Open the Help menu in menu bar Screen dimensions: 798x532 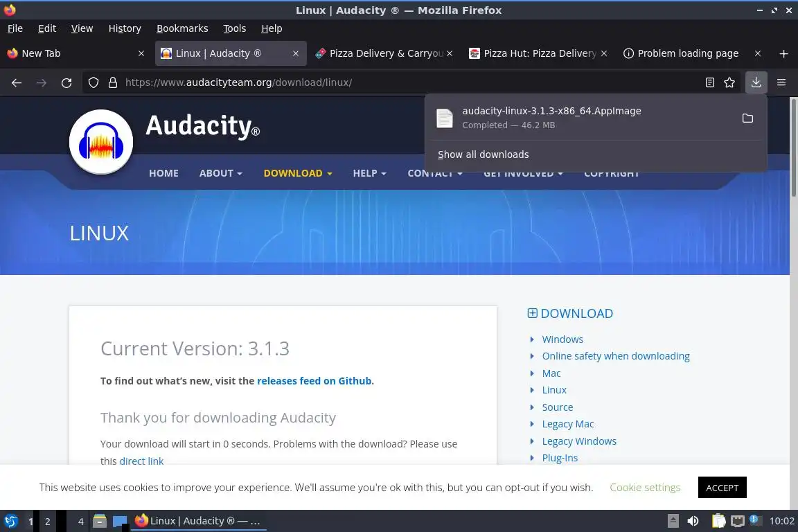[x=272, y=28]
